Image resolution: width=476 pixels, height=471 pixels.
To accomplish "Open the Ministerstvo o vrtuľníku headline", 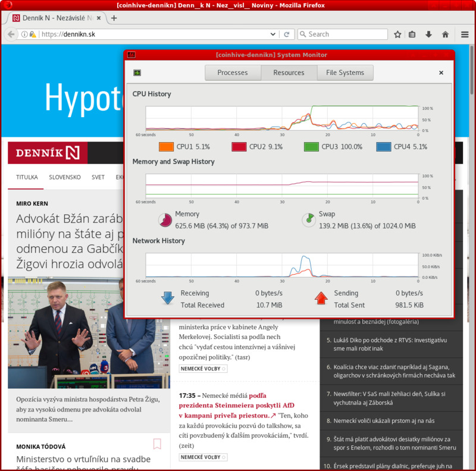I will click(83, 463).
